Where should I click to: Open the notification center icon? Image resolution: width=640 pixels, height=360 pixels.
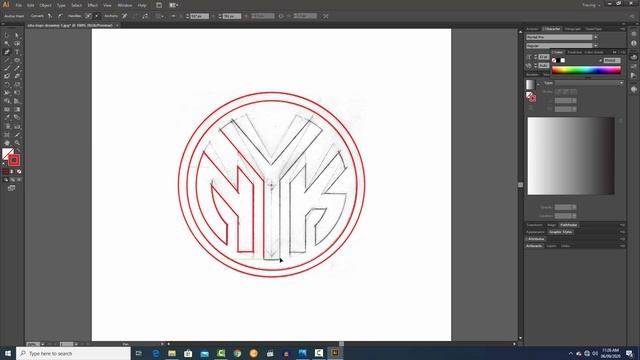pos(629,353)
